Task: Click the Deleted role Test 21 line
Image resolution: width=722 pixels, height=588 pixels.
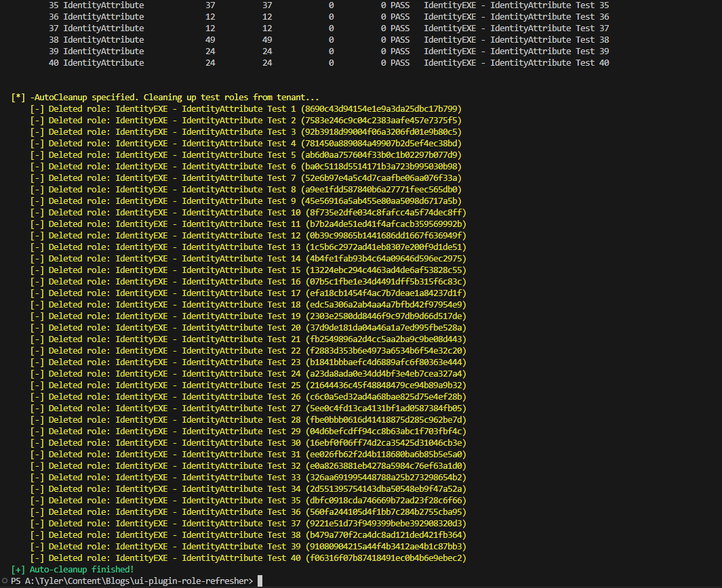Action: pos(248,339)
